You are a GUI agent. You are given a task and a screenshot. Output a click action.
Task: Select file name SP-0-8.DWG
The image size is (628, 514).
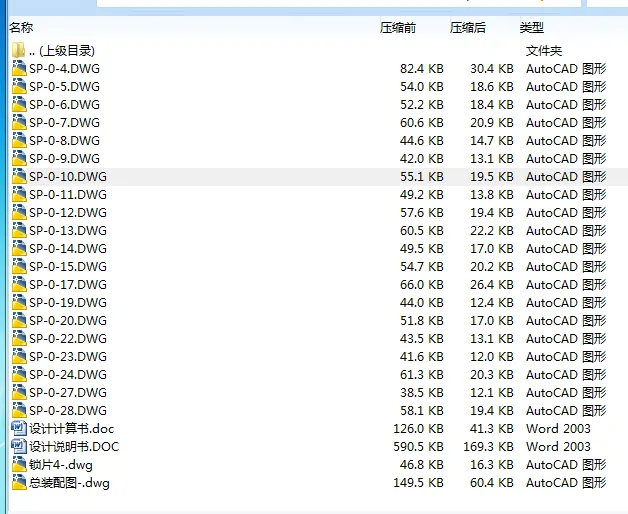[64, 141]
